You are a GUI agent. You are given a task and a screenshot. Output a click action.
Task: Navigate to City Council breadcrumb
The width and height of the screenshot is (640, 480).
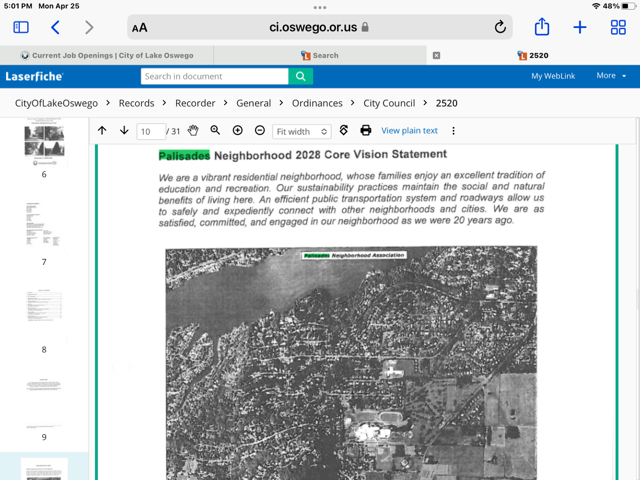389,103
